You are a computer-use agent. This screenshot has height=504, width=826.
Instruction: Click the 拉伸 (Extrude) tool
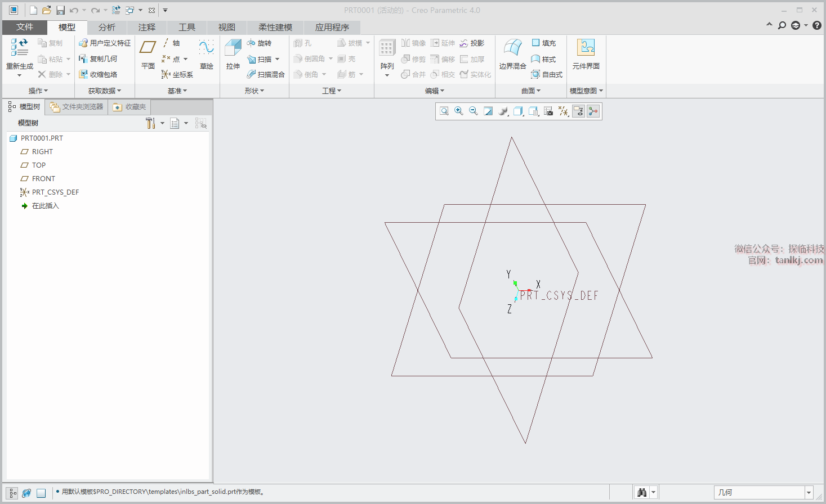tap(233, 54)
